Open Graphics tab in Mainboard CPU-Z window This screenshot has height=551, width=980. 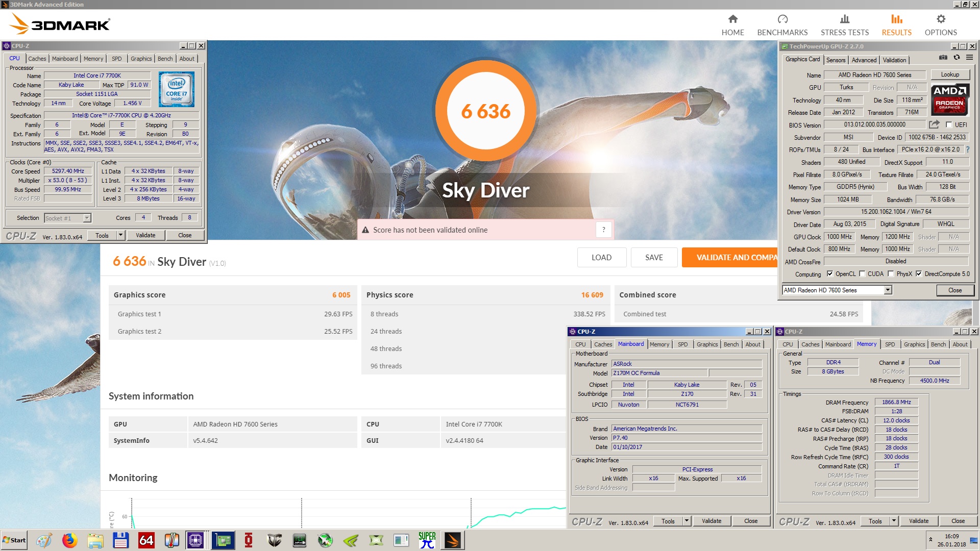pos(707,344)
